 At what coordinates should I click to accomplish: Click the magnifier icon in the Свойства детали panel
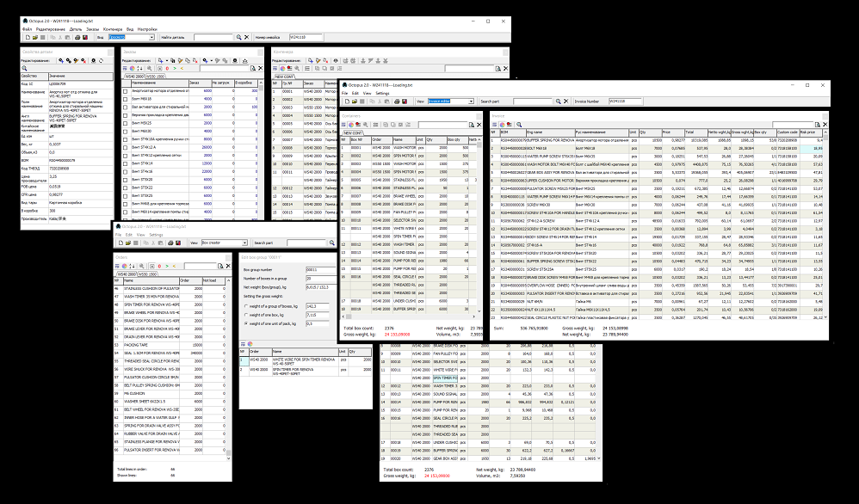pos(24,69)
